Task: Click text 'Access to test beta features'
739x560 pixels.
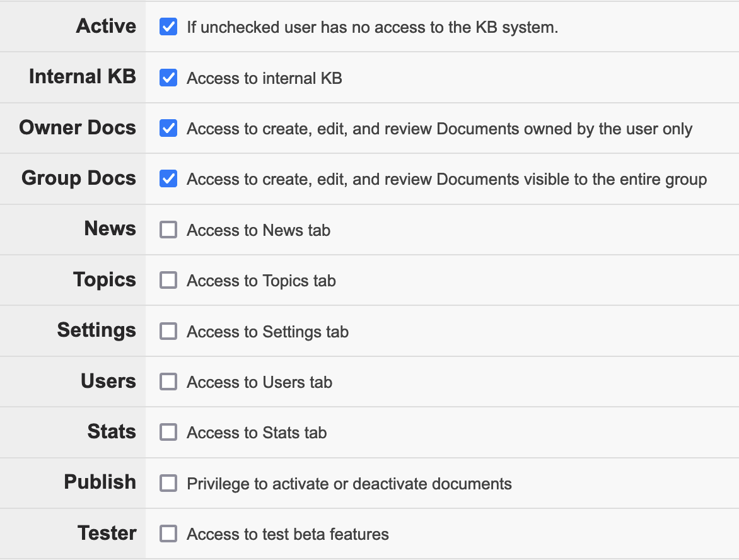Action: click(288, 535)
